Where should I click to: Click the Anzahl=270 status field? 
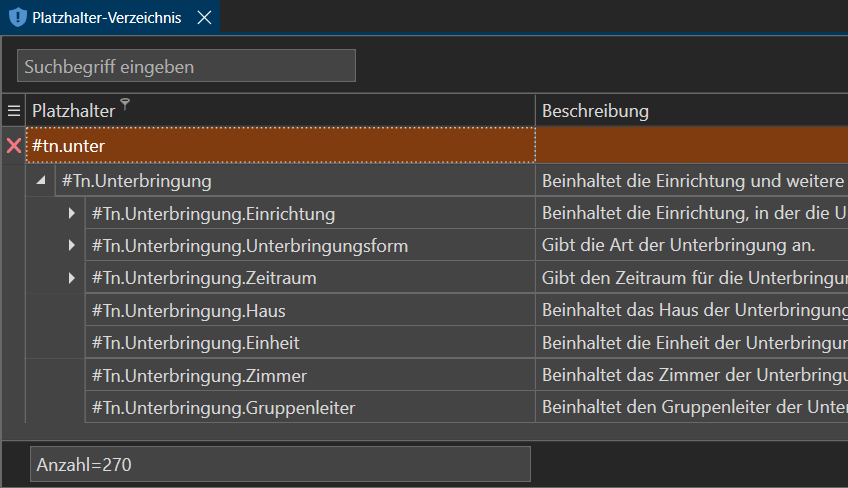280,465
